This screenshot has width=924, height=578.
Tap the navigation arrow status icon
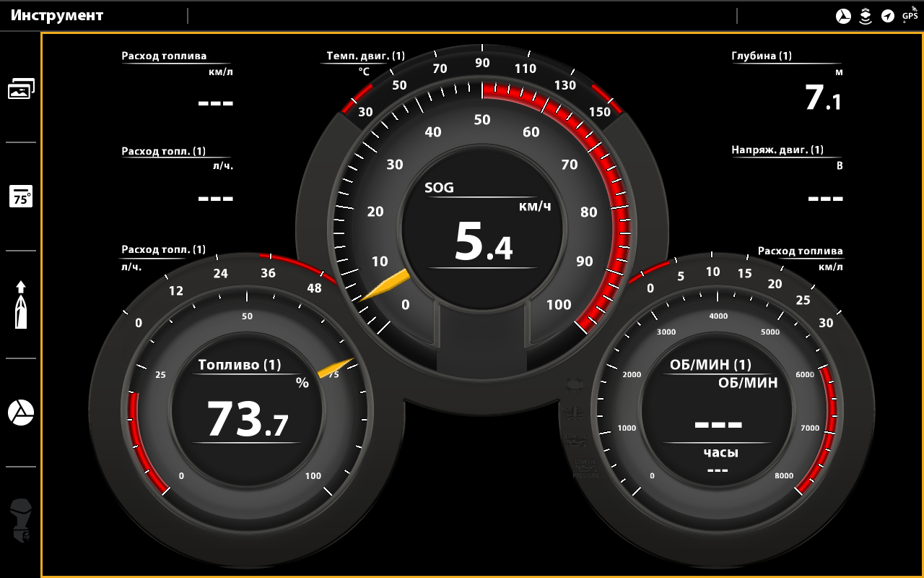[887, 16]
